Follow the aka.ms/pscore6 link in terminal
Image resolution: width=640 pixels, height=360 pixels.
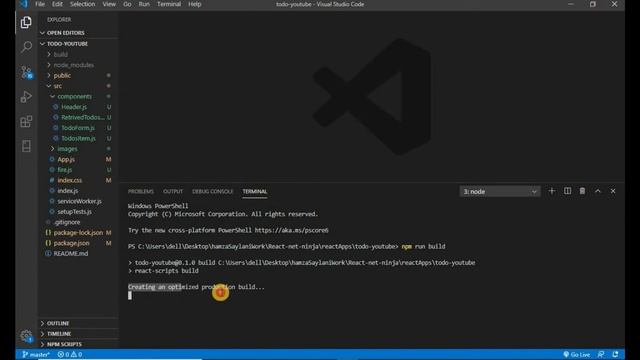click(291, 230)
